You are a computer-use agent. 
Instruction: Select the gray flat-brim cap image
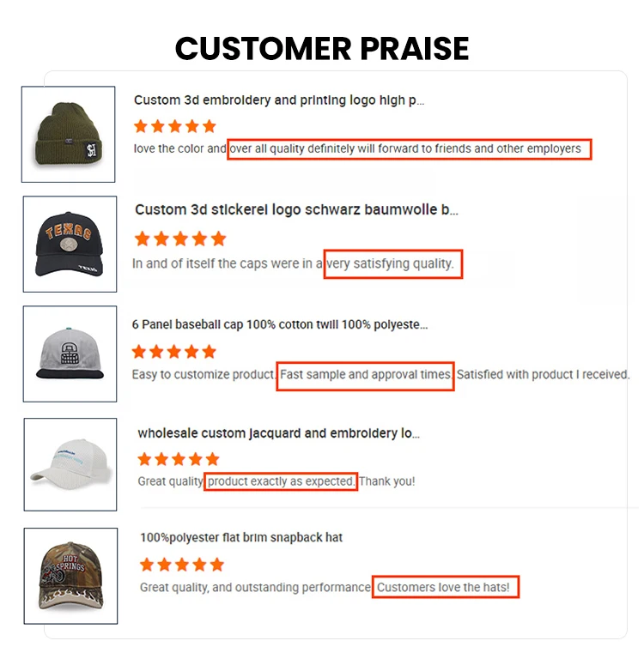70,354
